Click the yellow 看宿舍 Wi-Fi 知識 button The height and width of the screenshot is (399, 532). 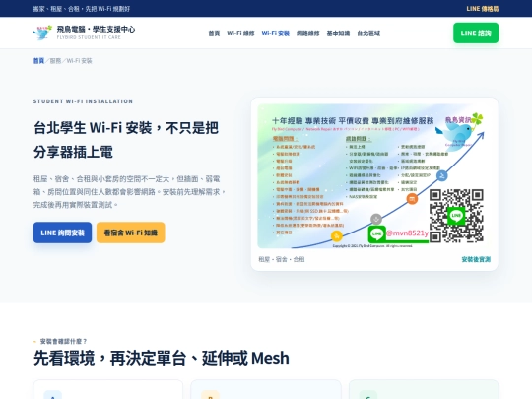[x=131, y=233]
